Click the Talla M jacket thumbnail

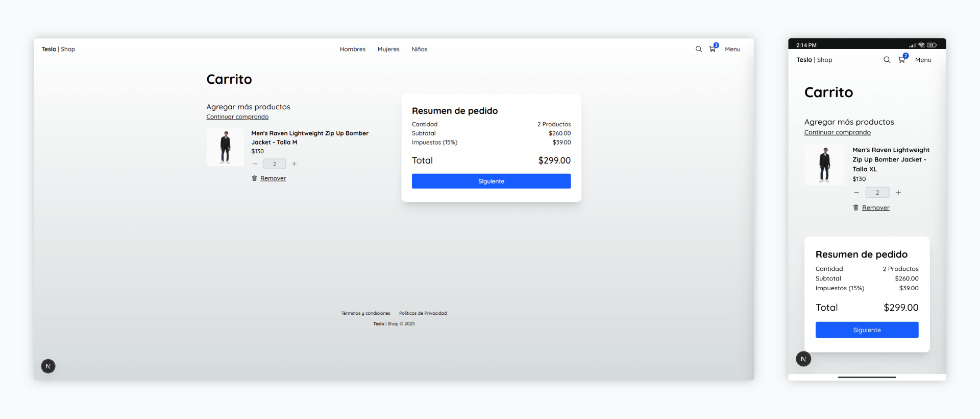225,147
